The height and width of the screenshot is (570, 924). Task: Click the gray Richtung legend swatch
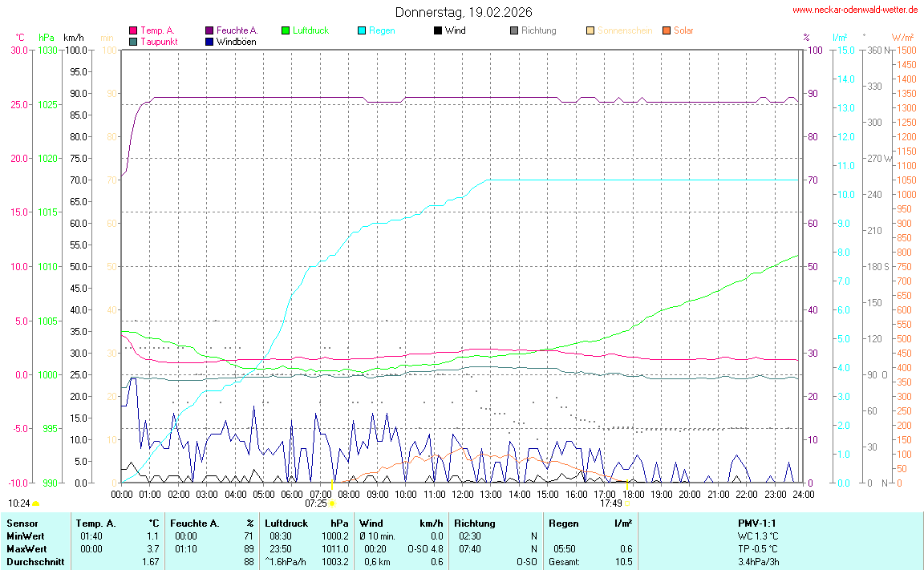[x=514, y=31]
